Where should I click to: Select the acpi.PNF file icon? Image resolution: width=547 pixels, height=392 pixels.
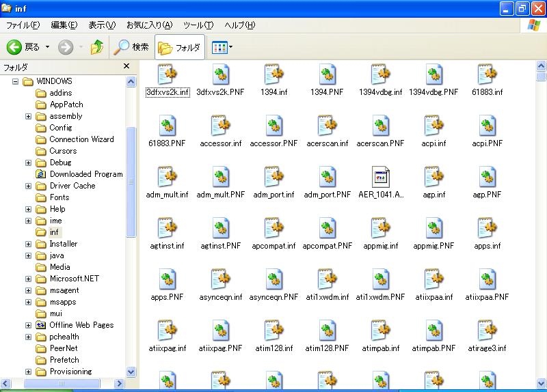(x=487, y=126)
